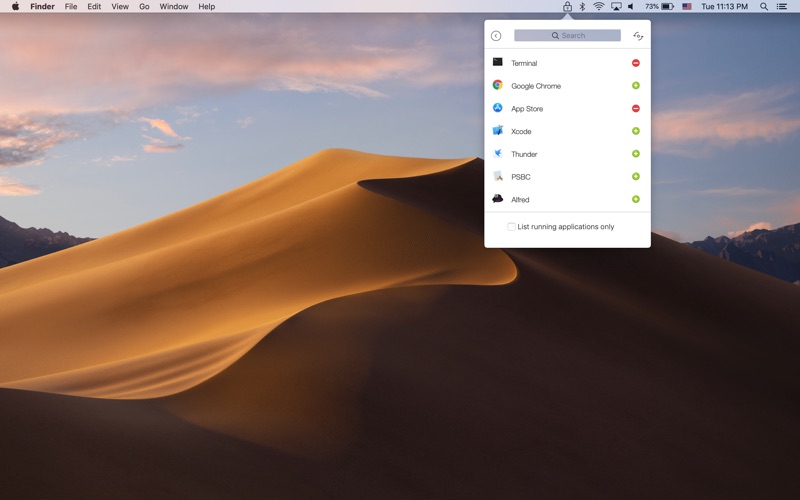This screenshot has width=800, height=500.
Task: Open the Finder menu
Action: tap(42, 7)
